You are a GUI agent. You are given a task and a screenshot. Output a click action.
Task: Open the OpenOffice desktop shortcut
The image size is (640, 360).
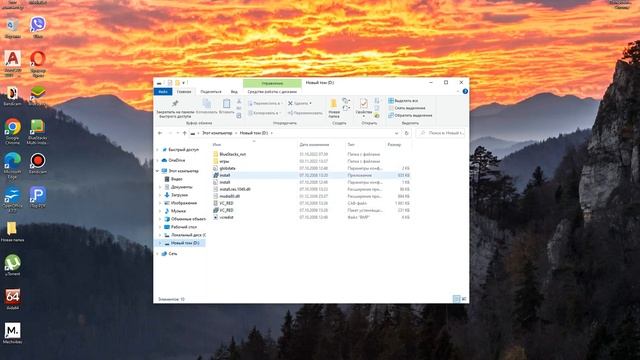(13, 200)
